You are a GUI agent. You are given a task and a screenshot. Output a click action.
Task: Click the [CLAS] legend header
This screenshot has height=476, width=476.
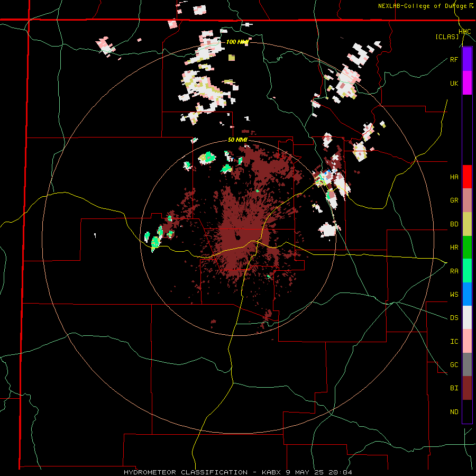point(447,36)
